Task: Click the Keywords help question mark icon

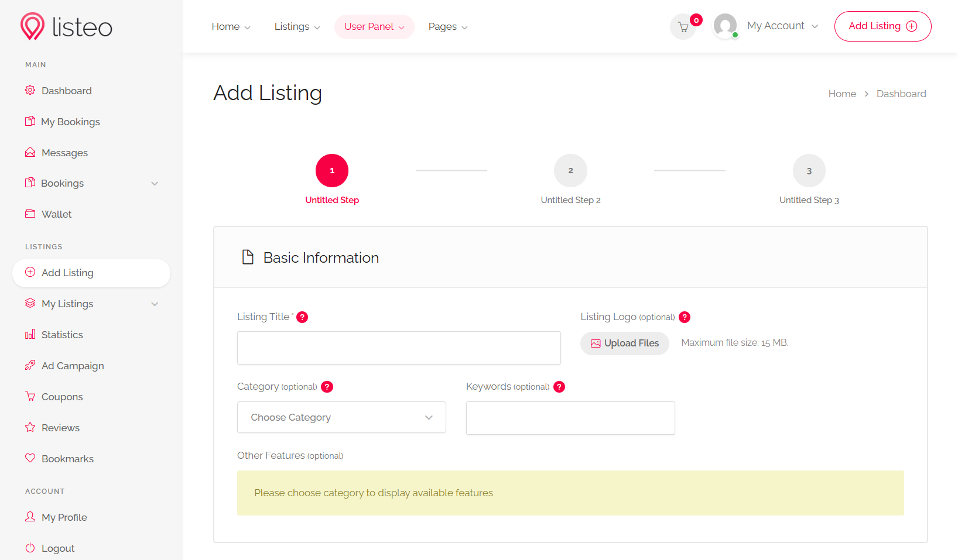Action: (559, 387)
